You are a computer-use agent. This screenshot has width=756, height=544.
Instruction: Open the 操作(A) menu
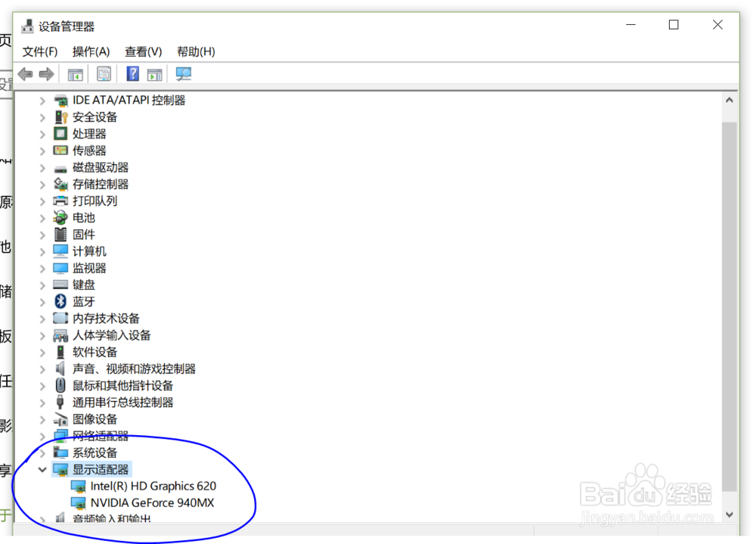91,51
